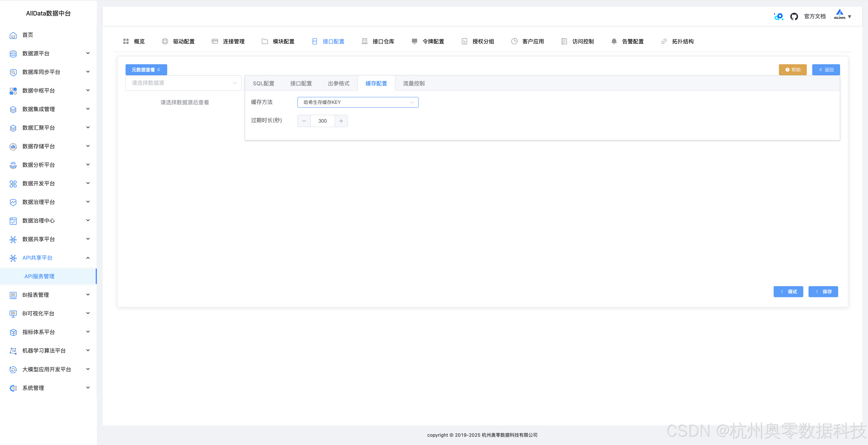Increase 过期时长 using the plus stepper
Image resolution: width=868 pixels, height=445 pixels.
[x=341, y=121]
